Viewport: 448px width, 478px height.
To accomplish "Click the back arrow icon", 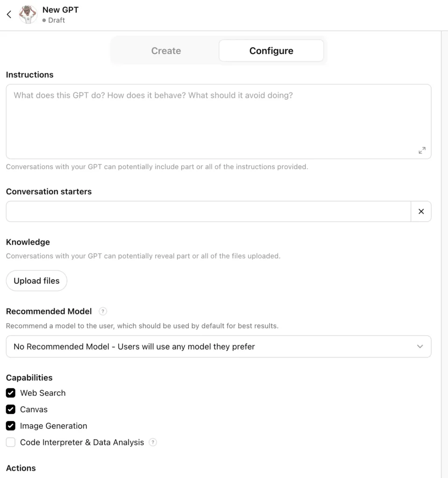I will click(x=9, y=14).
